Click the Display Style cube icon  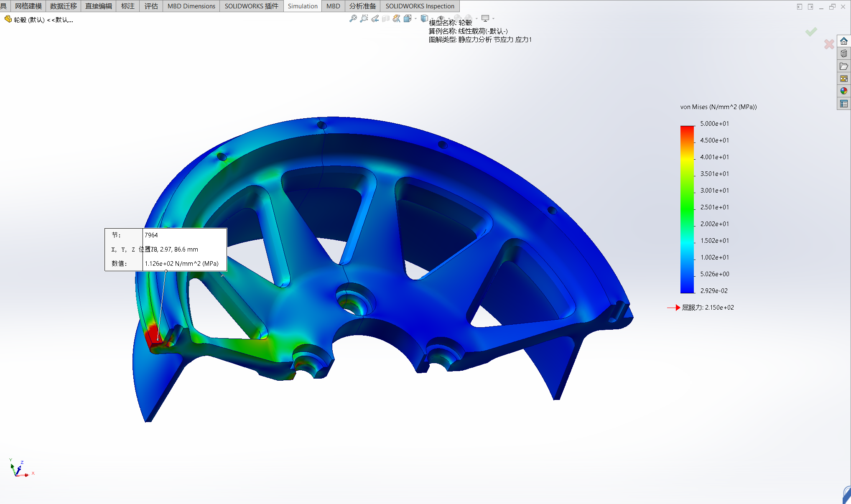point(424,18)
